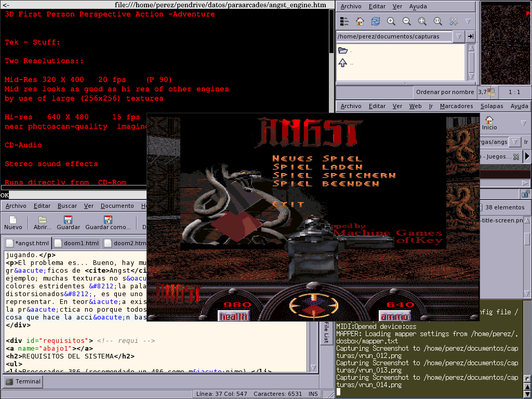Screen dimensions: 532x399
Task: Expand browser toolbar overflow arrow near Inicio
Action: pyautogui.click(x=524, y=123)
